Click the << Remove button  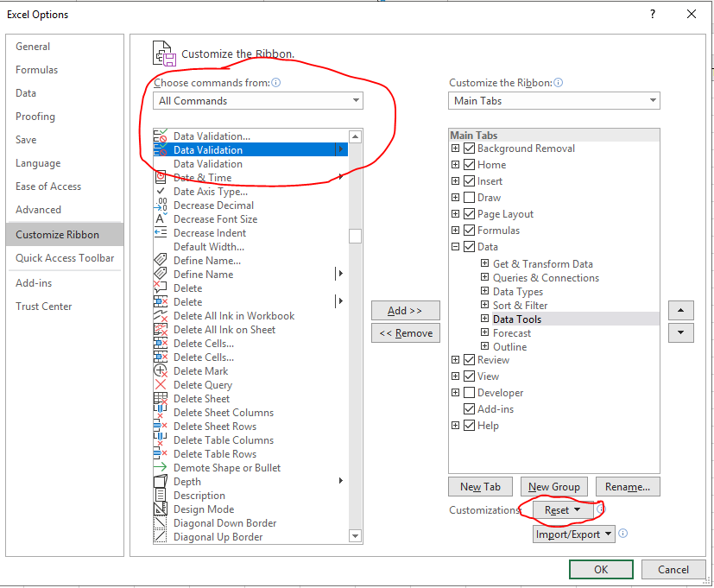tap(405, 333)
